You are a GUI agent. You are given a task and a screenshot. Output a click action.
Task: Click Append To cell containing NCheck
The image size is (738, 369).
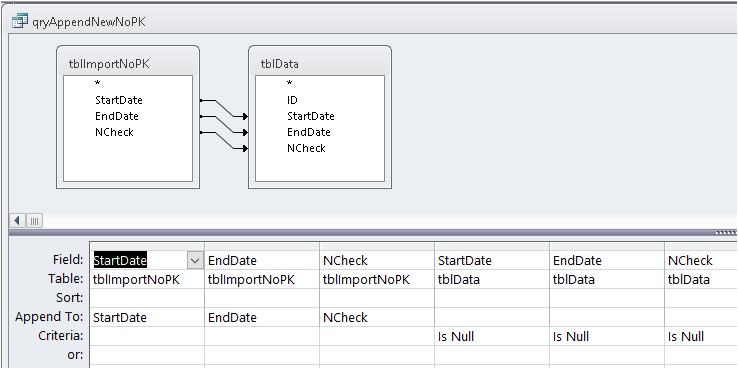tap(377, 317)
